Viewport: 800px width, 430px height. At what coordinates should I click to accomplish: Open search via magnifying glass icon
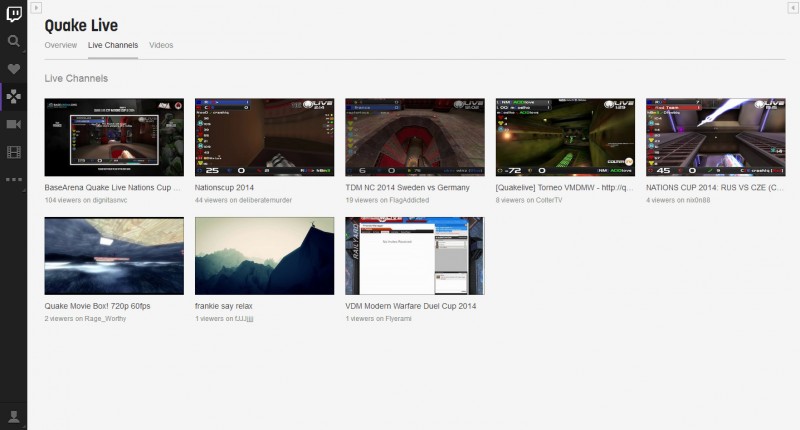tap(14, 41)
